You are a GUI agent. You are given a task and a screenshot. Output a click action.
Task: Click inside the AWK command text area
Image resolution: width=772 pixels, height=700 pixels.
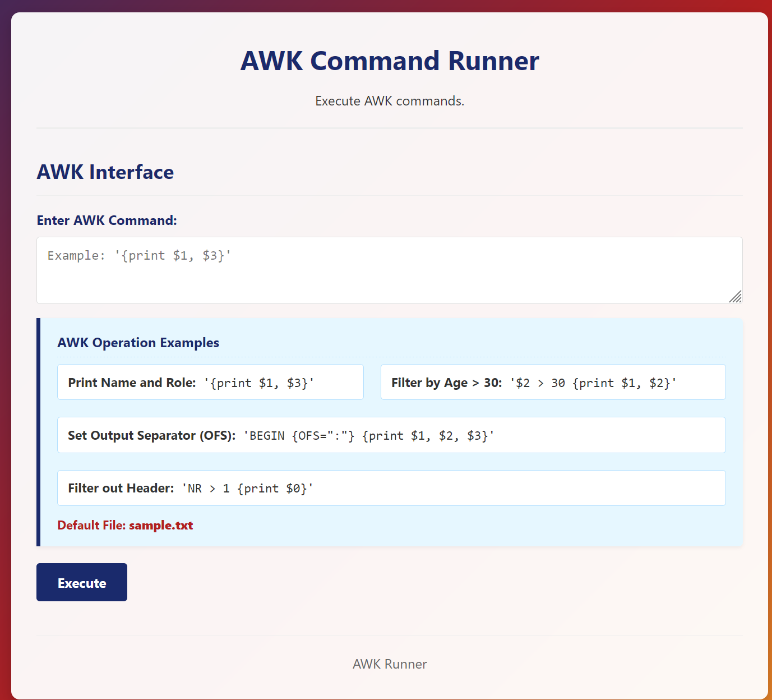[x=389, y=270]
